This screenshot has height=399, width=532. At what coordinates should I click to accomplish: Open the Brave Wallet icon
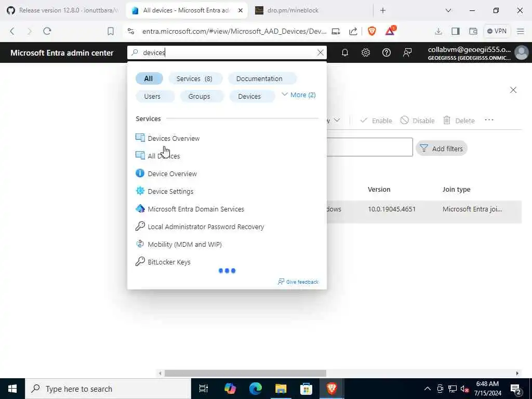tap(473, 31)
